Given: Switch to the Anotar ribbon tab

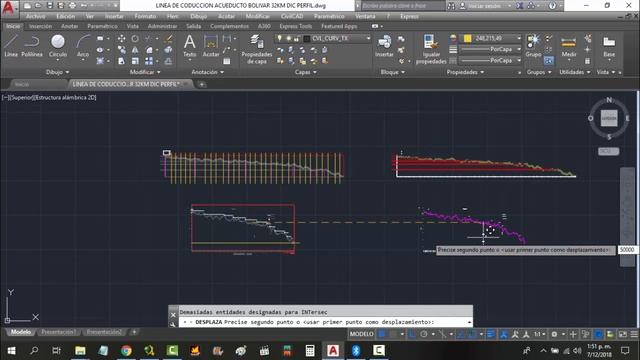Looking at the screenshot, I should 69,26.
